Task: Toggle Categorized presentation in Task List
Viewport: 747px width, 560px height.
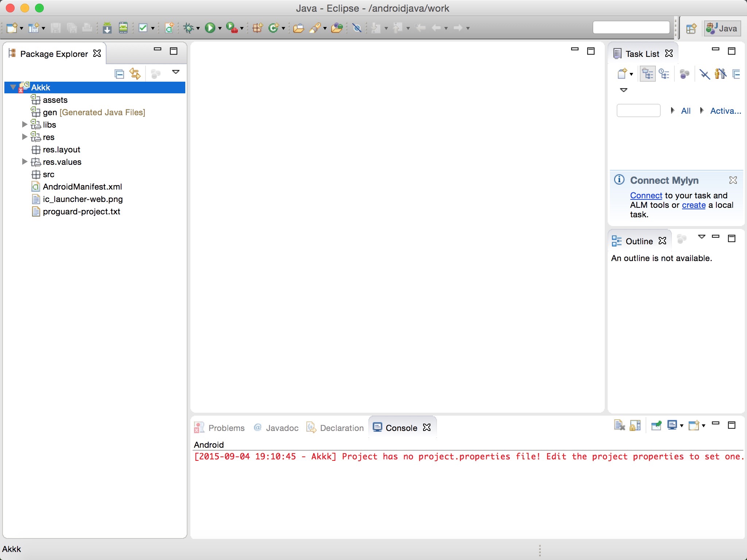Action: click(647, 74)
